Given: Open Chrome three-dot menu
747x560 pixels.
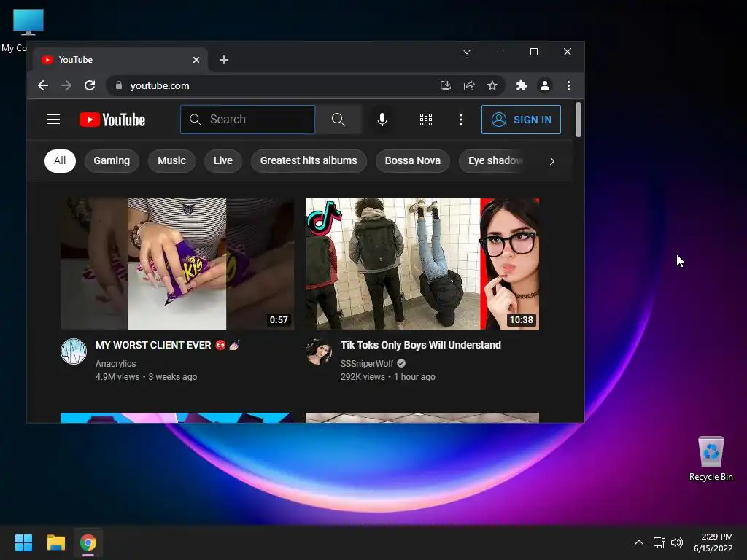Looking at the screenshot, I should [568, 86].
